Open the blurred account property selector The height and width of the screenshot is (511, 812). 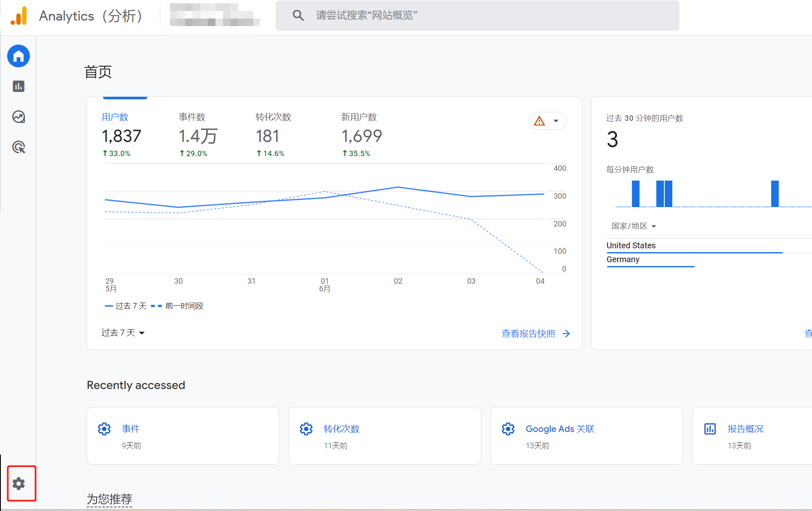pos(215,15)
